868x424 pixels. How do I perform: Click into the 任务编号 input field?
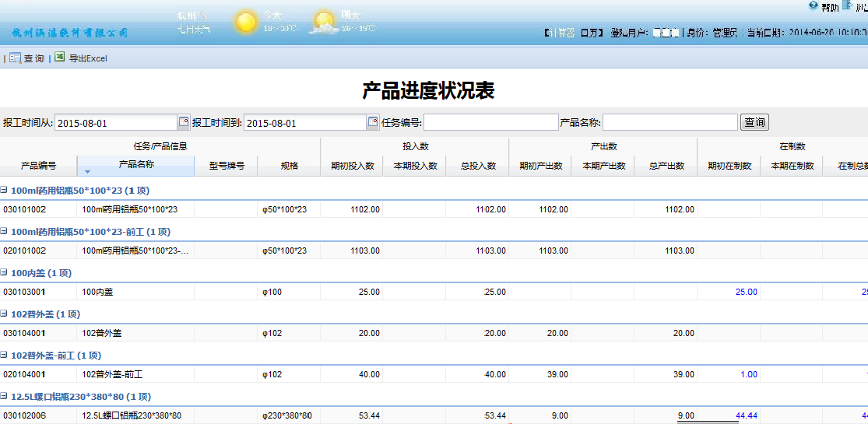[490, 123]
